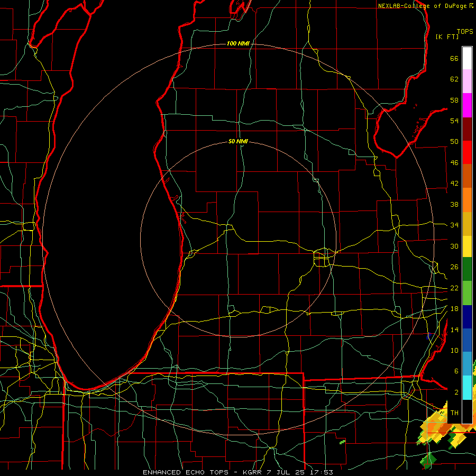Click the legend value '62'

pyautogui.click(x=454, y=79)
